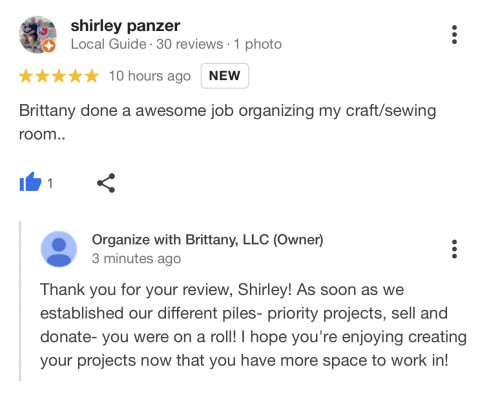Share this review using the share icon
The image size is (480, 394).
click(x=106, y=183)
